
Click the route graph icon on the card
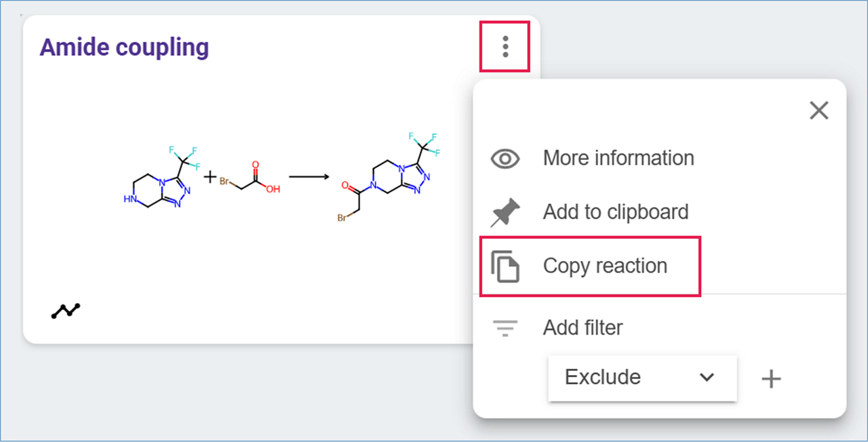pyautogui.click(x=66, y=310)
